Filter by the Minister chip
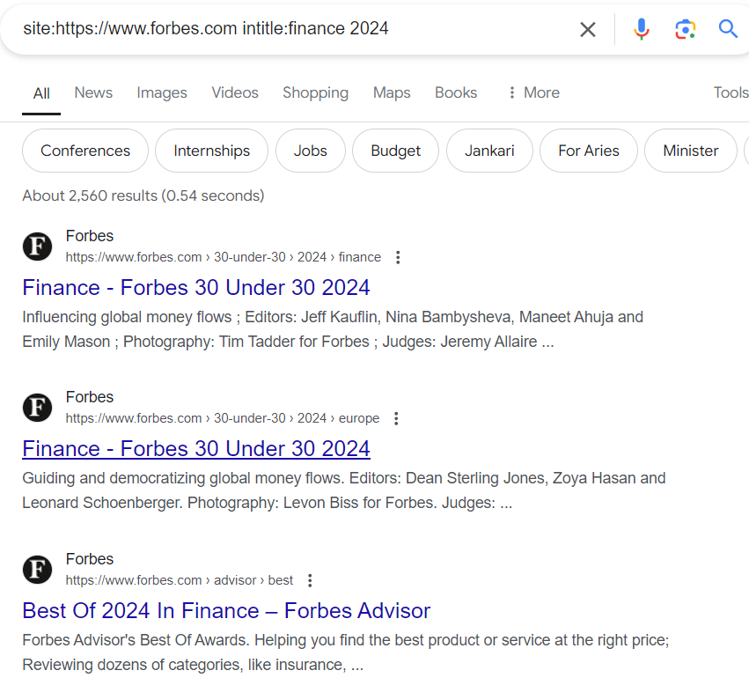 pos(691,151)
